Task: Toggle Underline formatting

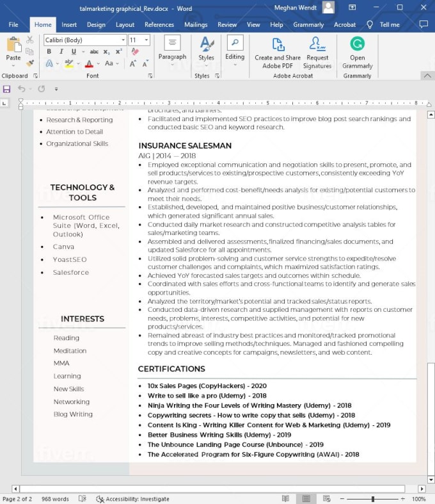Action: click(x=74, y=51)
